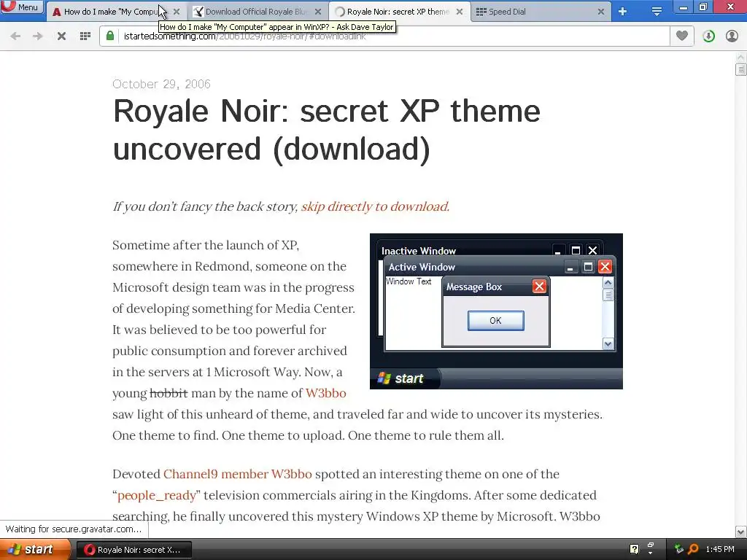Close the Royale Noir tab

(460, 12)
